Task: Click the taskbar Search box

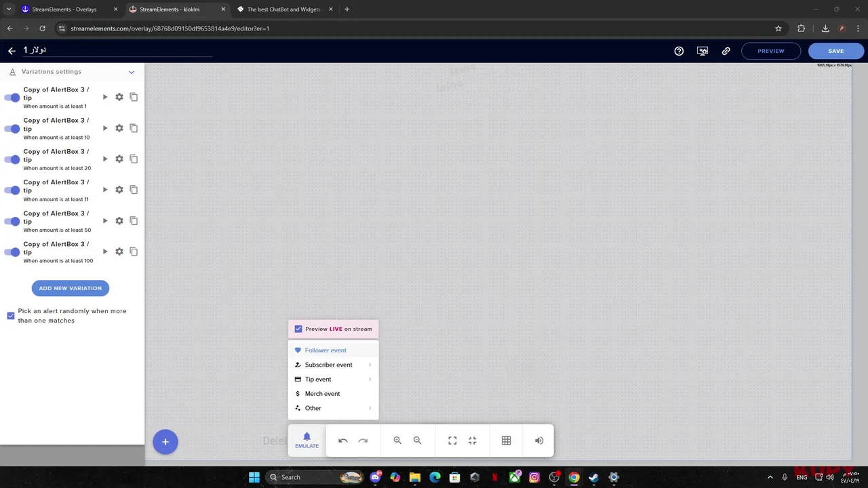Action: [x=316, y=477]
